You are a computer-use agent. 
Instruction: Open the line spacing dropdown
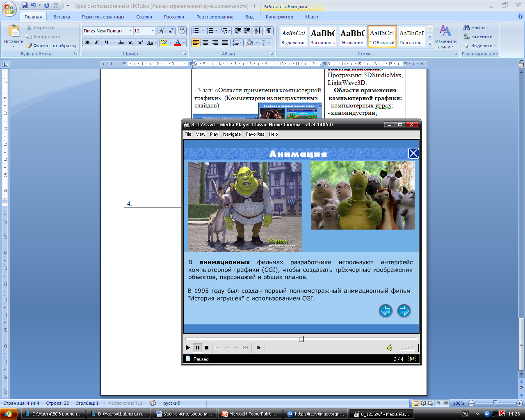237,43
